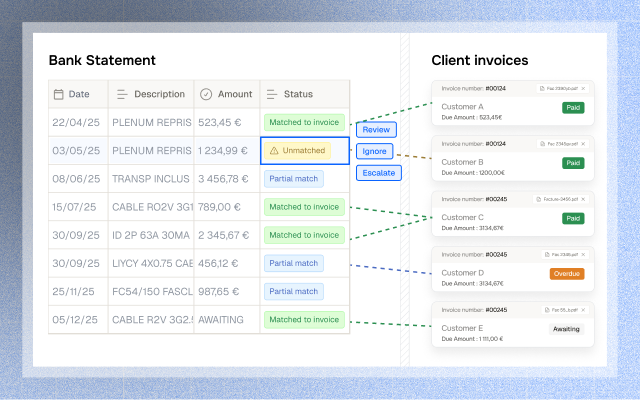This screenshot has width=640, height=400.
Task: Open the Customer B name
Action: tap(462, 162)
